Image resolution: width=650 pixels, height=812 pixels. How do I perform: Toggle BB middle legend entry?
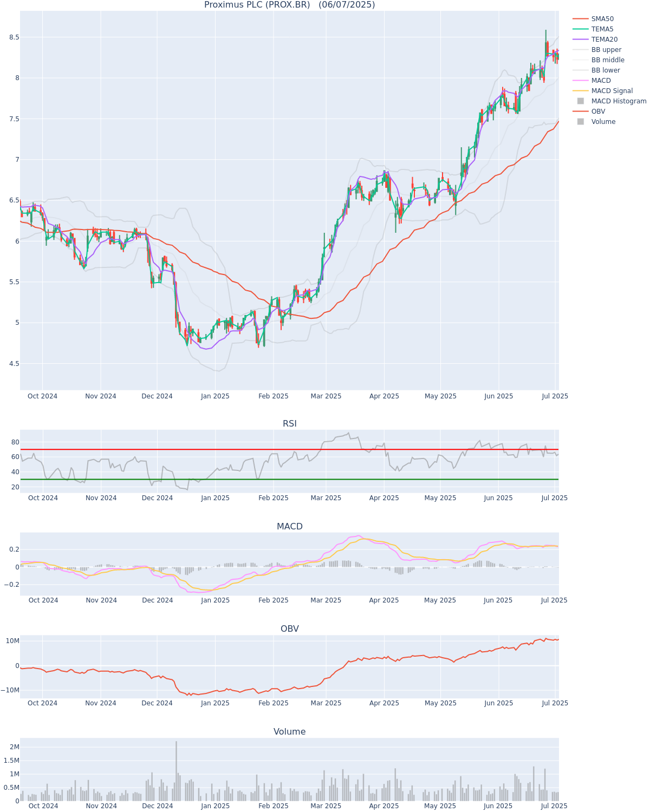click(x=608, y=60)
